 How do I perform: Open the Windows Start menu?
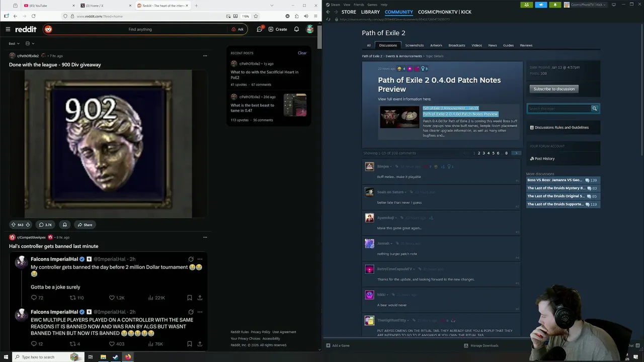(x=6, y=357)
